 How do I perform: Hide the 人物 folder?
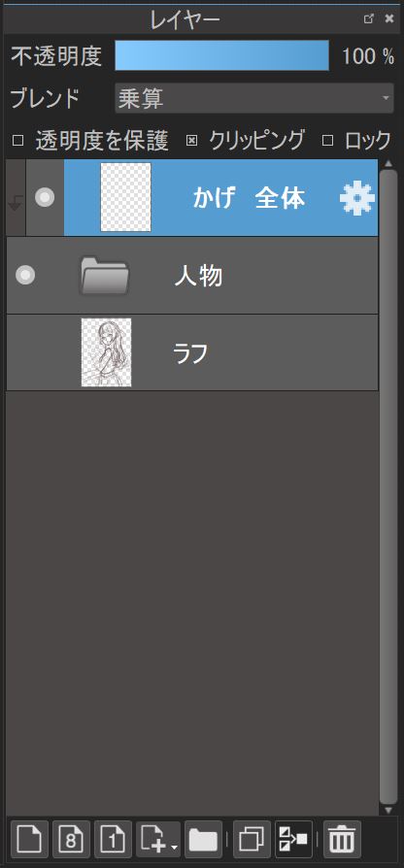[25, 275]
